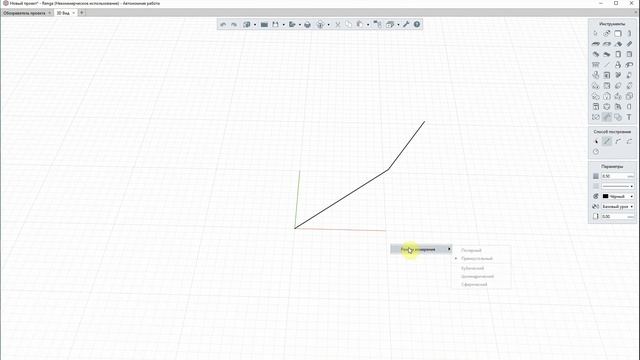The height and width of the screenshot is (360, 640).
Task: Click the black color swatch in Параметры
Action: [x=605, y=196]
